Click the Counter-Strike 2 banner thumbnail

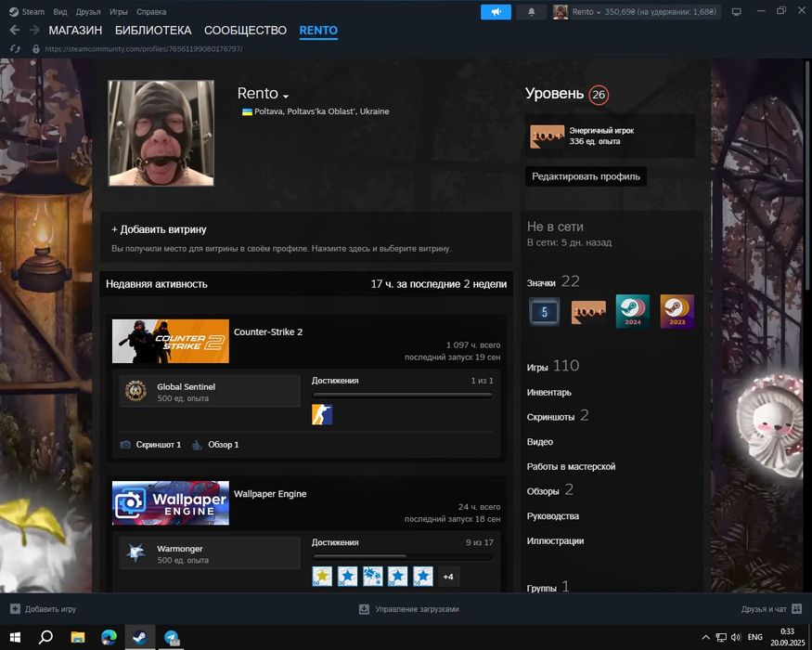point(171,341)
